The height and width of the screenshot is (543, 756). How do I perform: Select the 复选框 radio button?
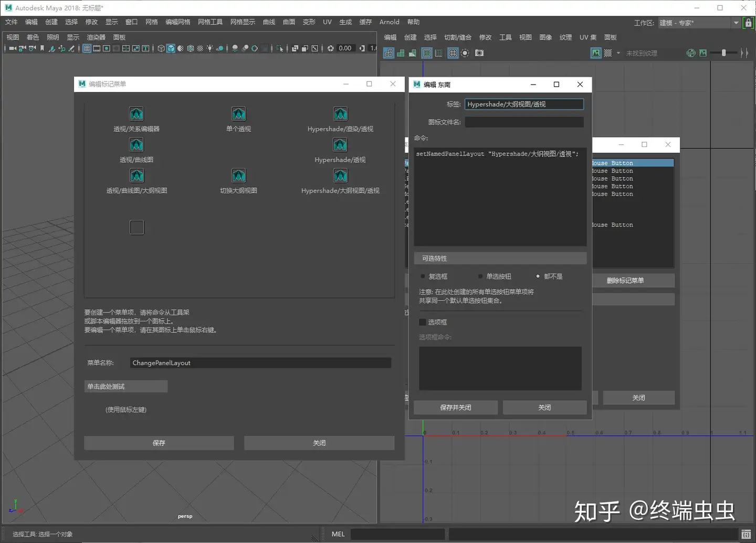click(x=423, y=276)
